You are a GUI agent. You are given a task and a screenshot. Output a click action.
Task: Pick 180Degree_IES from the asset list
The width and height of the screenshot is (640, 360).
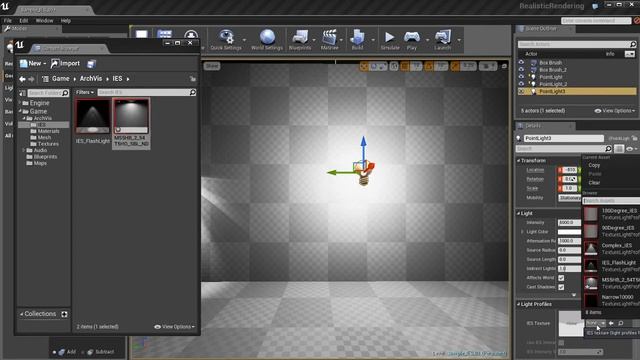tap(611, 214)
